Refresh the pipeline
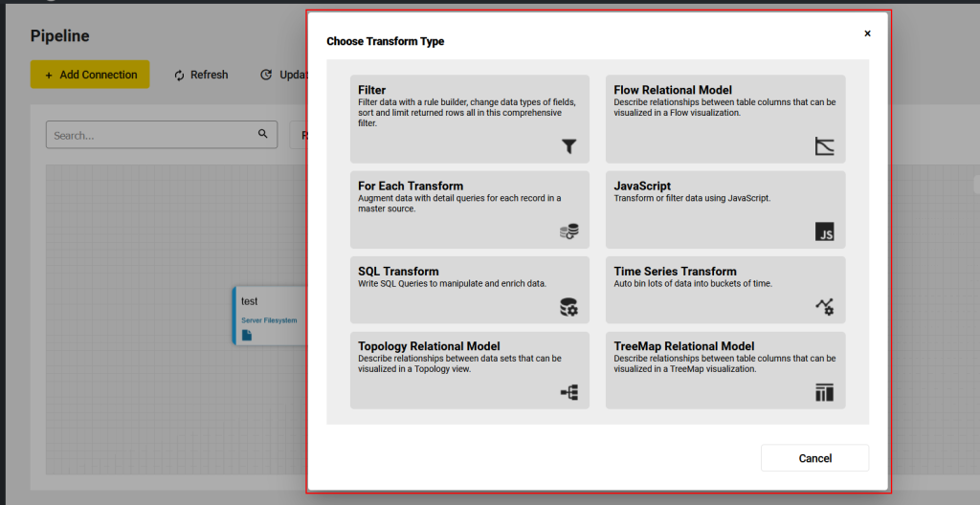The height and width of the screenshot is (505, 980). (201, 75)
